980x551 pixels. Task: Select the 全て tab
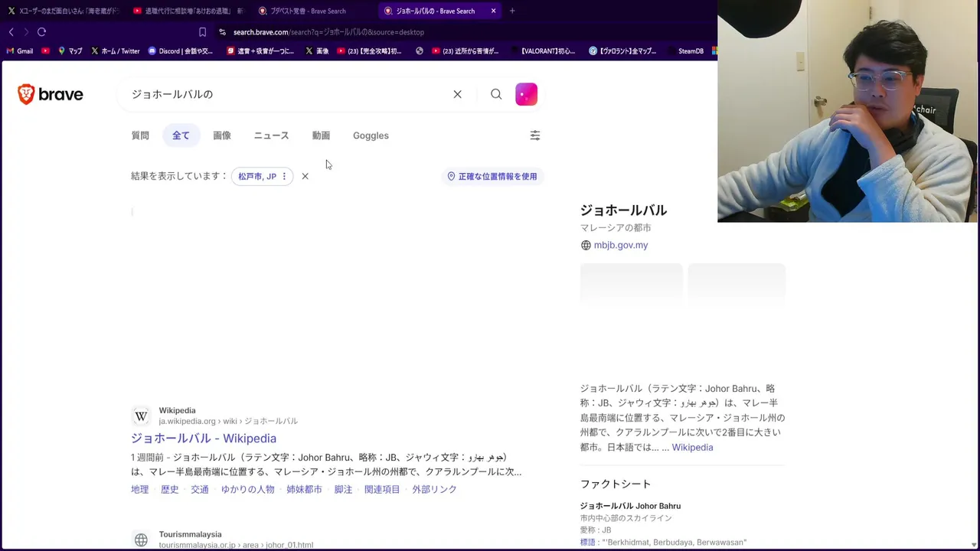(181, 135)
